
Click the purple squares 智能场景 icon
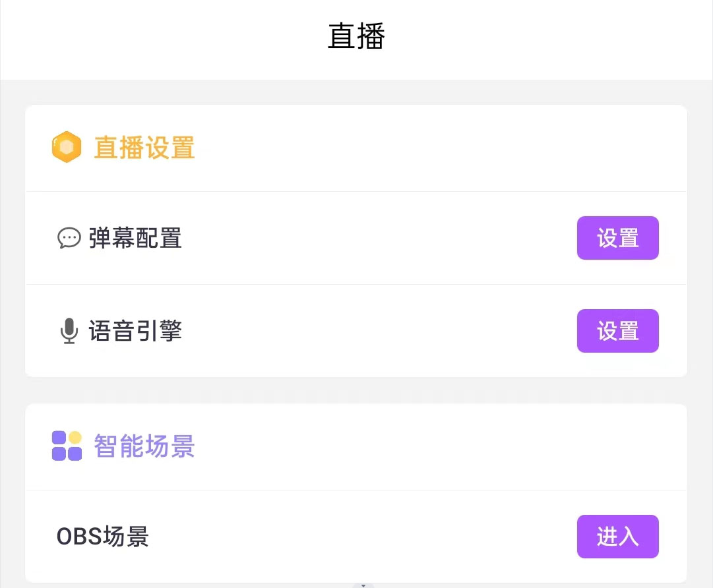click(x=67, y=446)
